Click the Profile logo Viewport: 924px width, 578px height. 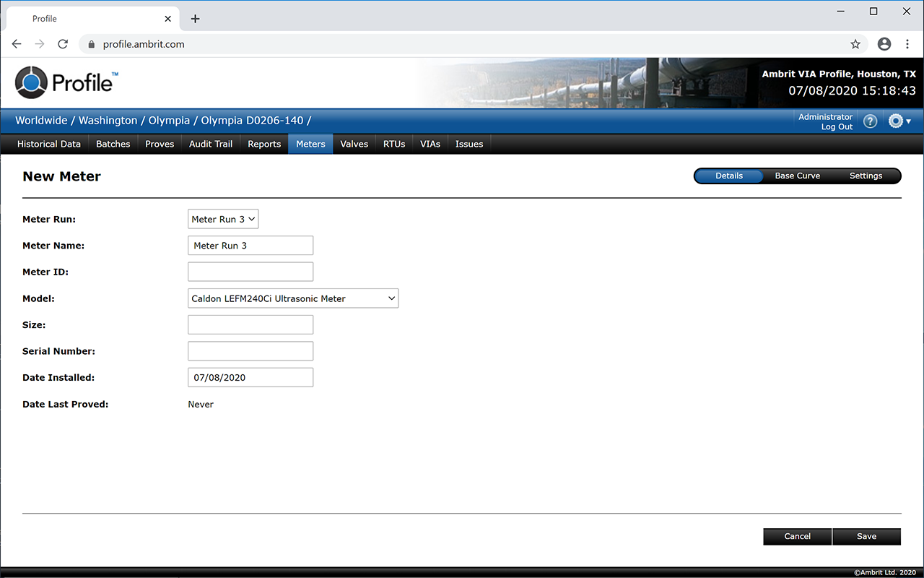click(x=66, y=82)
